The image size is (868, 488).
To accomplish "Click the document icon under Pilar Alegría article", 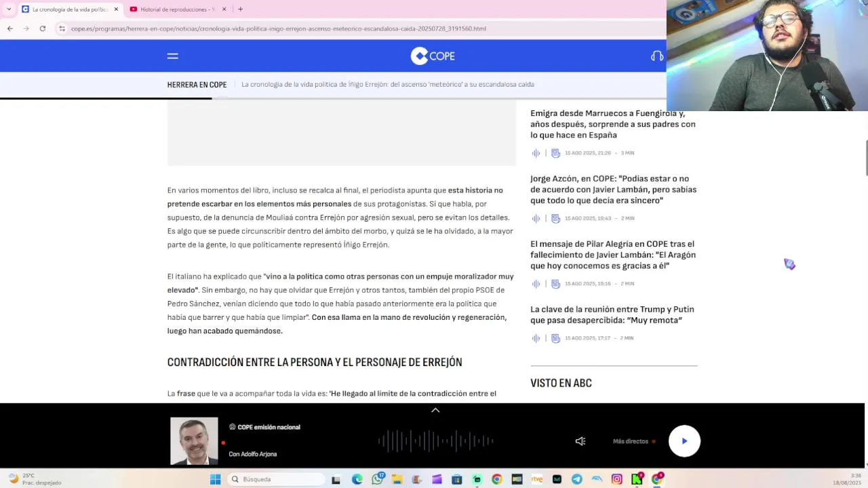I will tap(555, 283).
